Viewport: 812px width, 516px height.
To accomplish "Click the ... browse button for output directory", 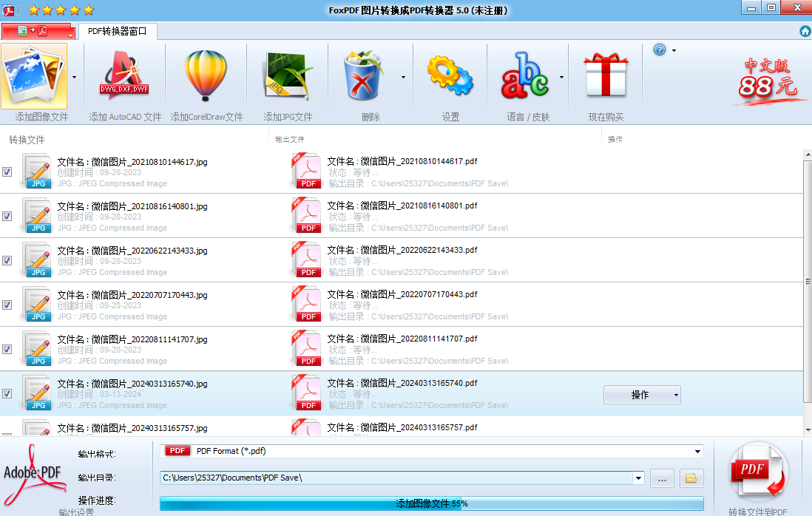I will 662,479.
